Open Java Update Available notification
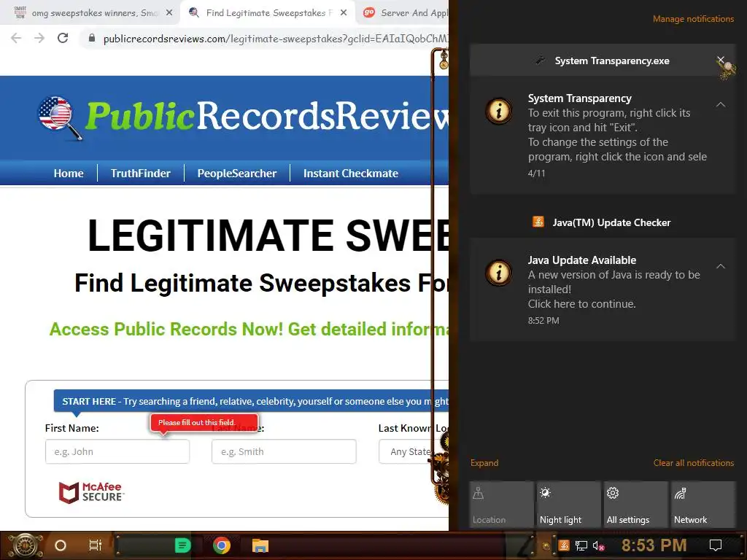The height and width of the screenshot is (560, 747). point(603,289)
